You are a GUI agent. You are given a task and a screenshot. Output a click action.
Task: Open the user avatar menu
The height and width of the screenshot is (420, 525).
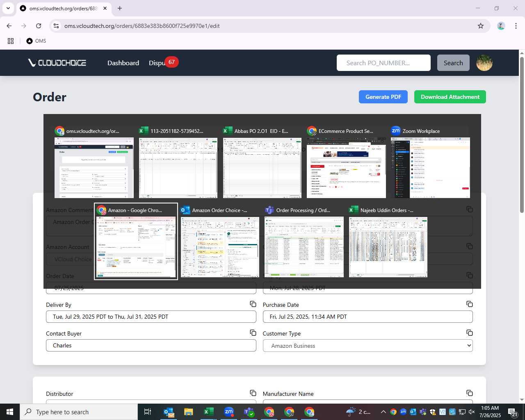(x=484, y=63)
